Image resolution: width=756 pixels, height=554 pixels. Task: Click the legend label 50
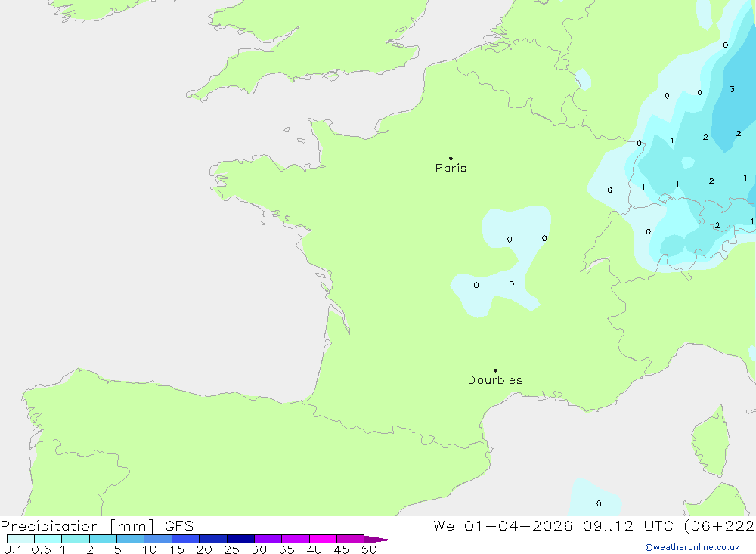[369, 549]
